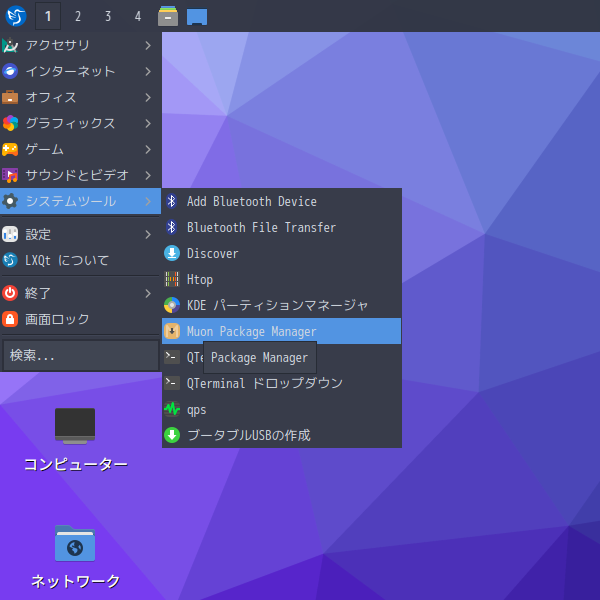
Task: Click the qps green waveform icon
Action: [x=172, y=409]
